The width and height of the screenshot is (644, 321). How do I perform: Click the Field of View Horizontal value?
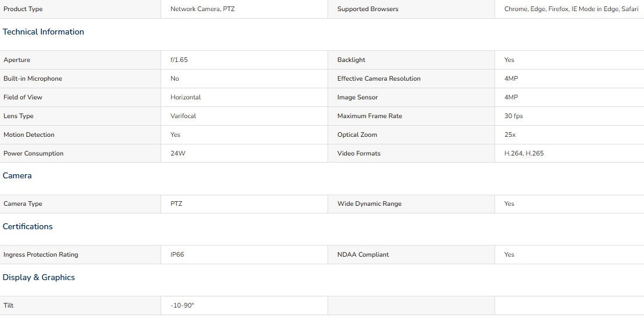click(186, 98)
